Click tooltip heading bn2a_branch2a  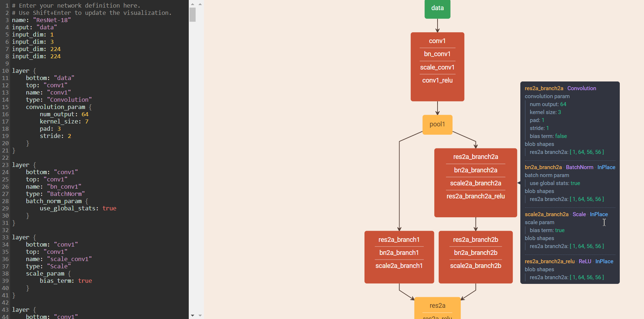543,167
